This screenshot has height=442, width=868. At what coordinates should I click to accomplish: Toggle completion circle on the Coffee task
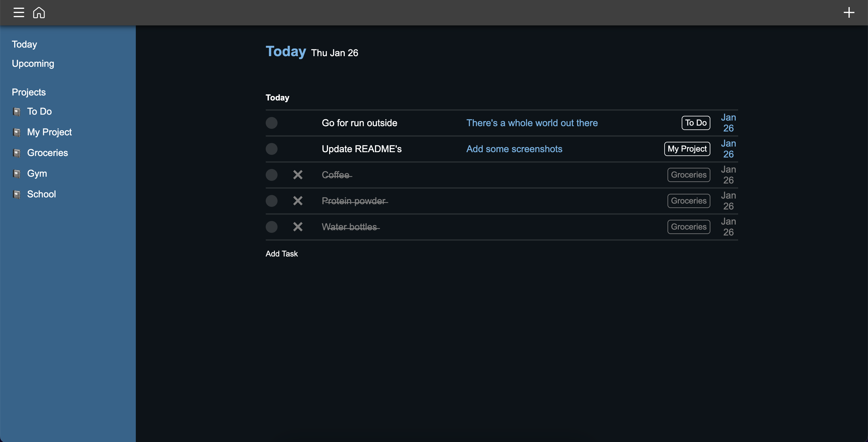[272, 175]
